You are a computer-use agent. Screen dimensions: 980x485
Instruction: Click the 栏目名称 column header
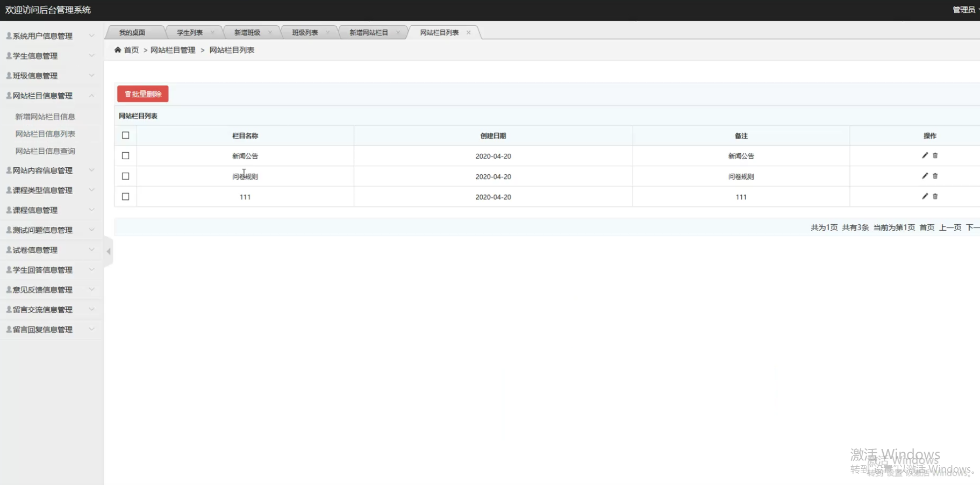click(x=245, y=136)
